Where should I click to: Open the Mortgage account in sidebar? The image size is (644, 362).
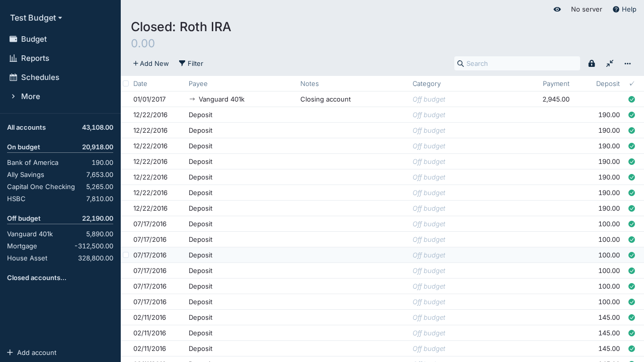(x=22, y=246)
